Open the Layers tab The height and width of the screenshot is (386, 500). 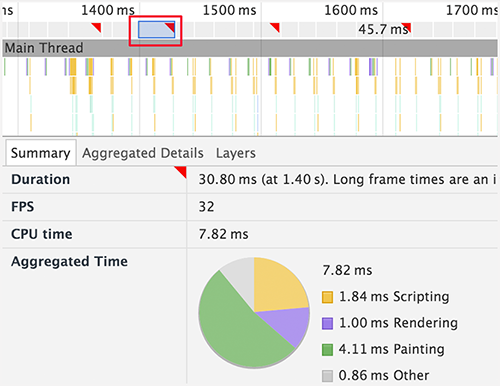(236, 153)
